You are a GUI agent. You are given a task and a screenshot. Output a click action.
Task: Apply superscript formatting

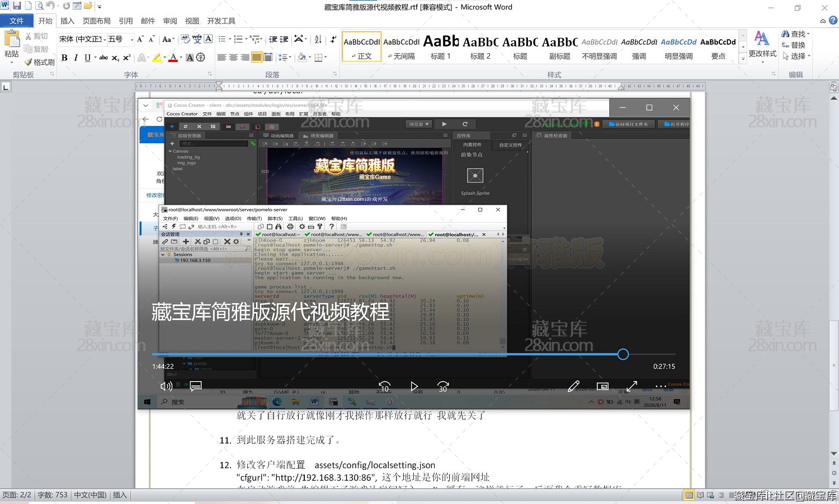(x=127, y=58)
